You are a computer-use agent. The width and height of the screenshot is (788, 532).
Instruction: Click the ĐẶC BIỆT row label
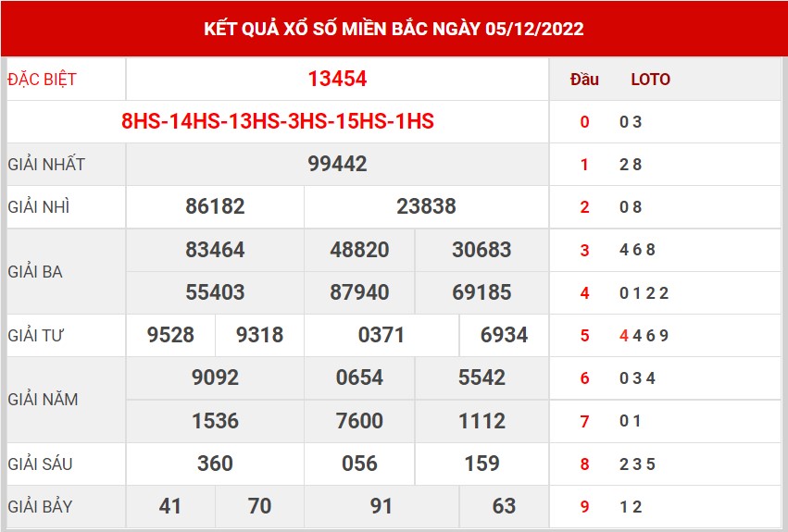pyautogui.click(x=43, y=80)
